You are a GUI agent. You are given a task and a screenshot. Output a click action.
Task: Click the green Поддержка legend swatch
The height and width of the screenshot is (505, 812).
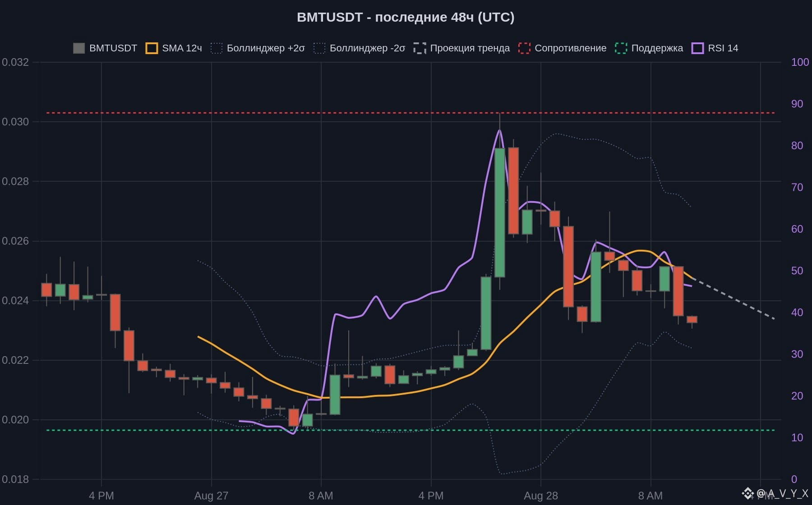621,48
